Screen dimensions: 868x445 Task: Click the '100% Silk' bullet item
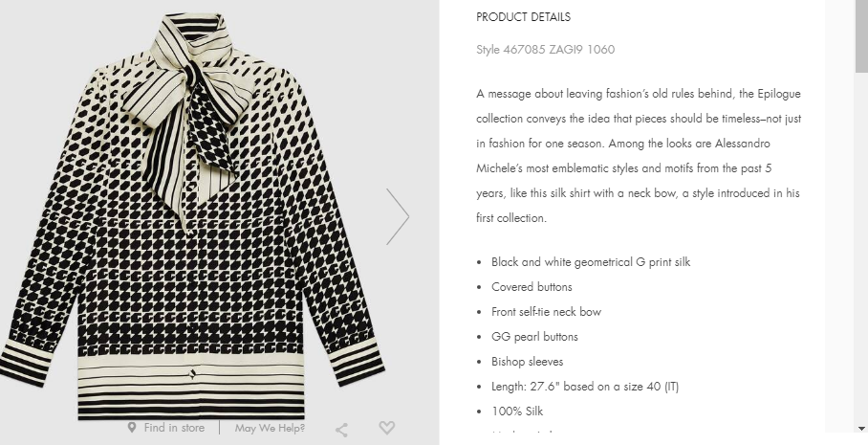[517, 412]
